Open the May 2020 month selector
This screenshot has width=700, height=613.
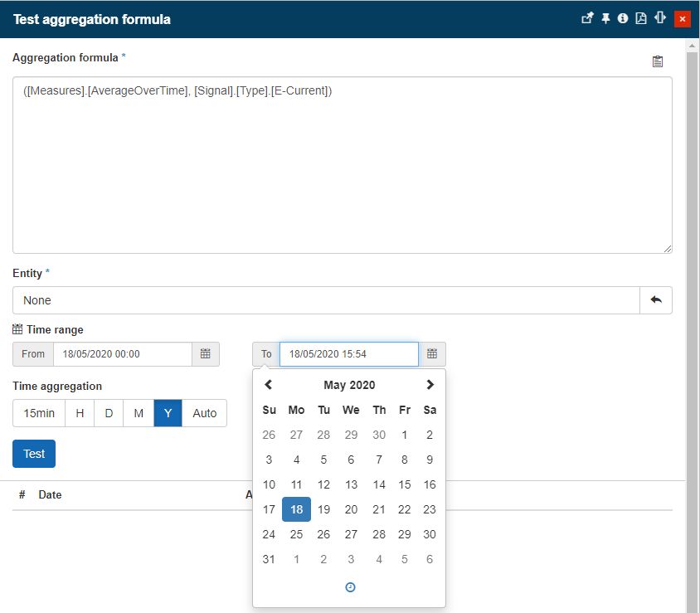click(349, 385)
